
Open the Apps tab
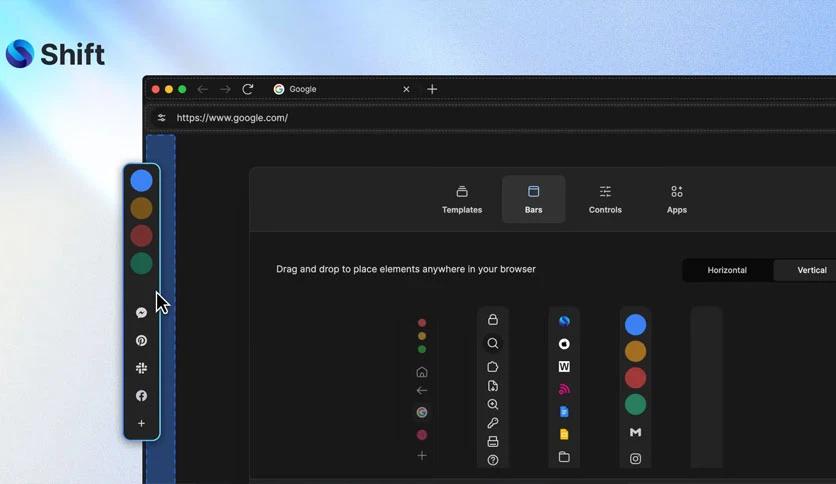[677, 199]
